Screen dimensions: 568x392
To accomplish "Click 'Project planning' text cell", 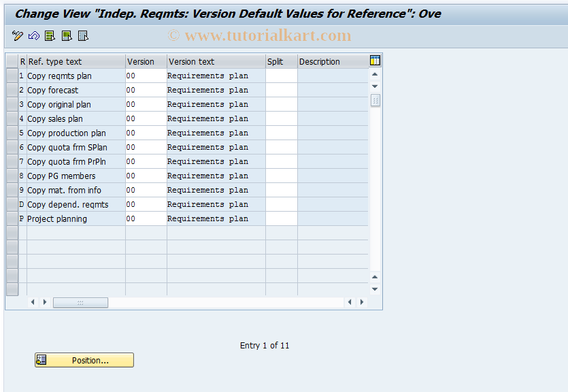I will tap(76, 219).
